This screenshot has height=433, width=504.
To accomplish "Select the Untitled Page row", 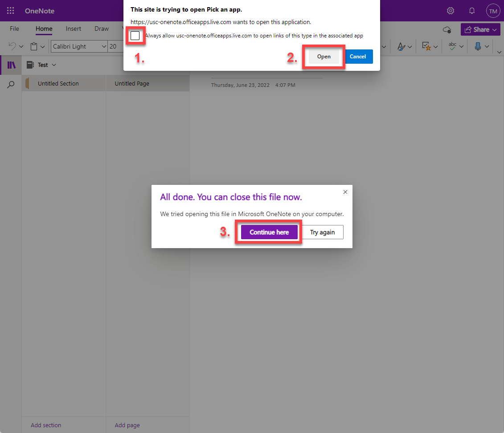I will point(148,83).
